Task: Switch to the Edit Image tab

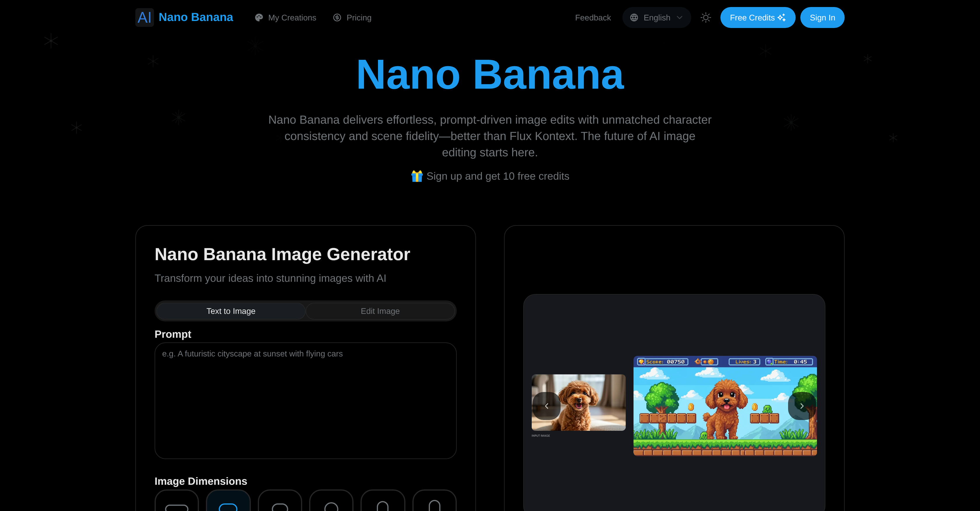Action: click(x=380, y=311)
